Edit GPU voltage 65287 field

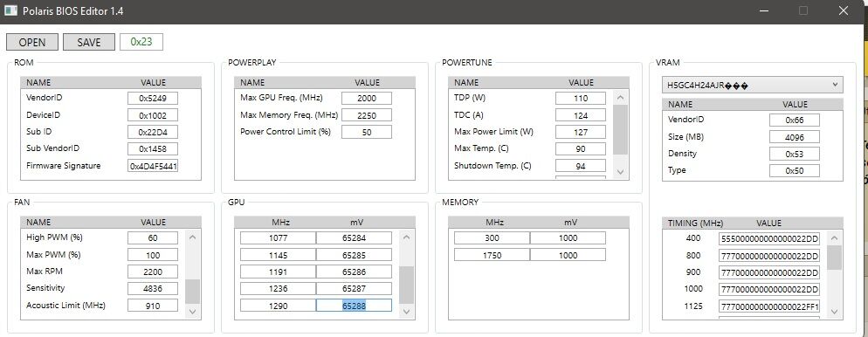click(x=354, y=288)
